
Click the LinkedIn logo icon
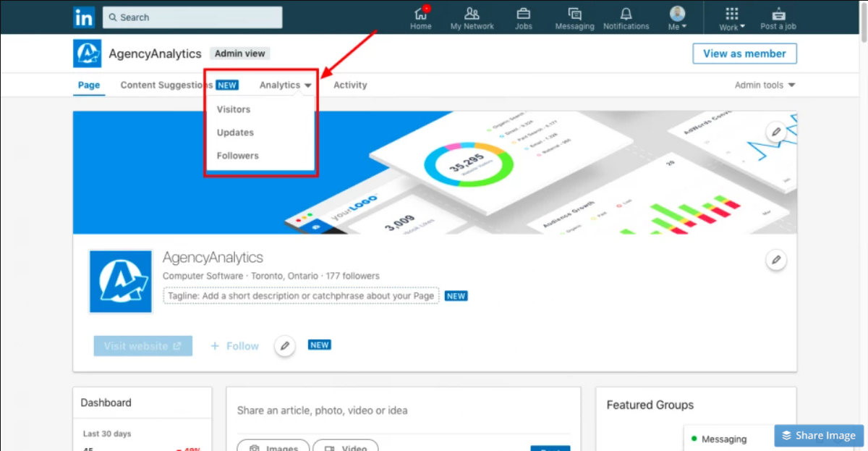pyautogui.click(x=84, y=17)
